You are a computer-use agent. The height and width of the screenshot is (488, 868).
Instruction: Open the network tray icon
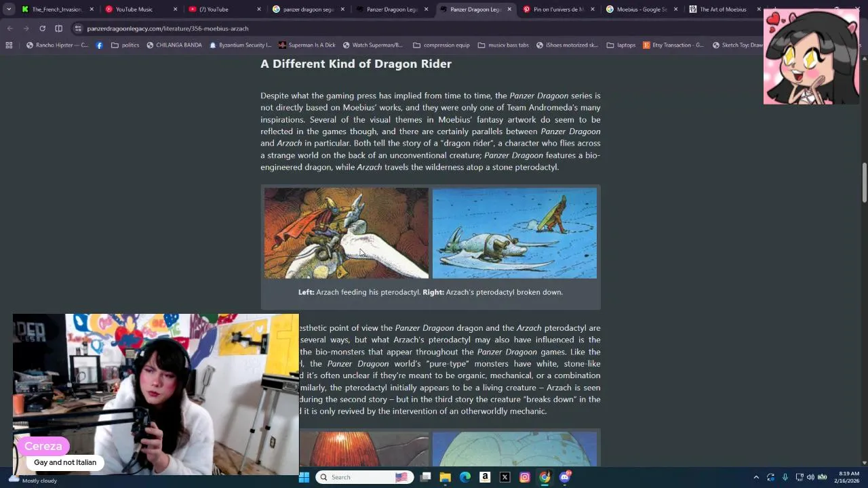tap(799, 477)
